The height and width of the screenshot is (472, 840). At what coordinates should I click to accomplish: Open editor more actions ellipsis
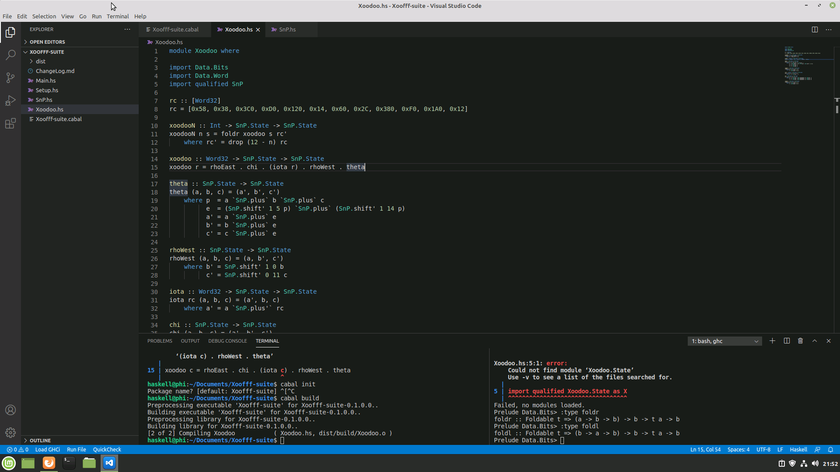[828, 29]
